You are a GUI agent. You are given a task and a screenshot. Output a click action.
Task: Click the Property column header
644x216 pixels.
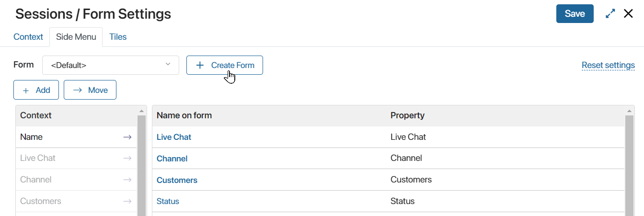tap(407, 115)
